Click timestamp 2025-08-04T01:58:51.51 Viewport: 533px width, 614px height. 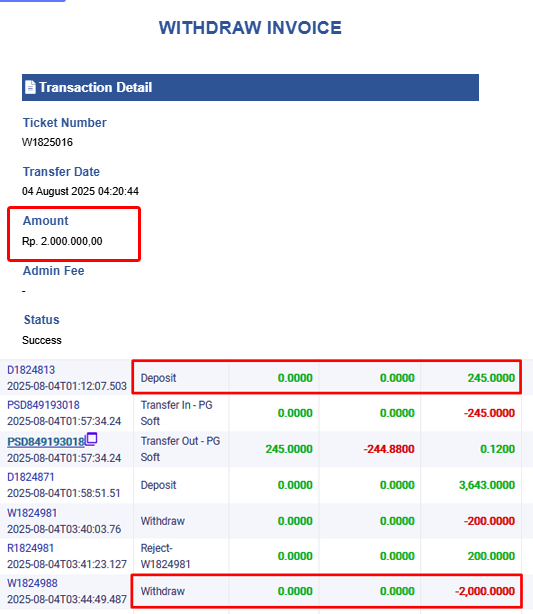64,493
